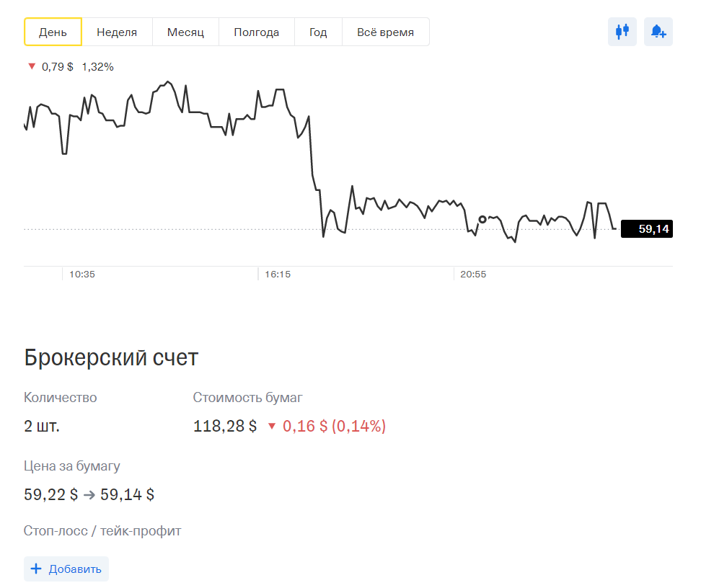Screen dimensions: 701x588
Task: Switch to Неделя chart period
Action: (x=117, y=32)
